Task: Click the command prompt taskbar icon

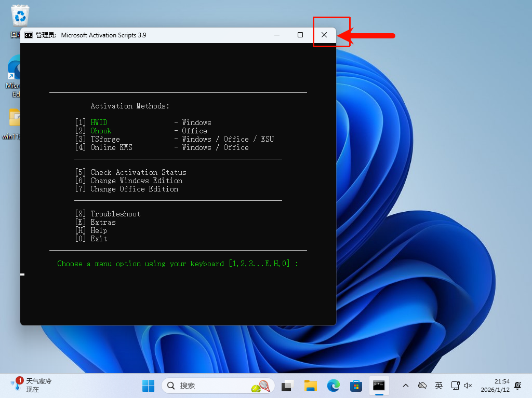Action: point(379,386)
